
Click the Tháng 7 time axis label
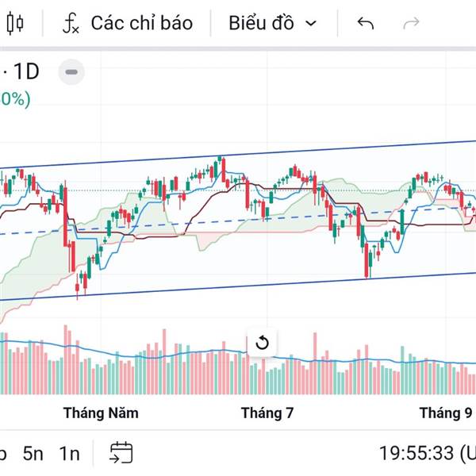click(x=267, y=413)
